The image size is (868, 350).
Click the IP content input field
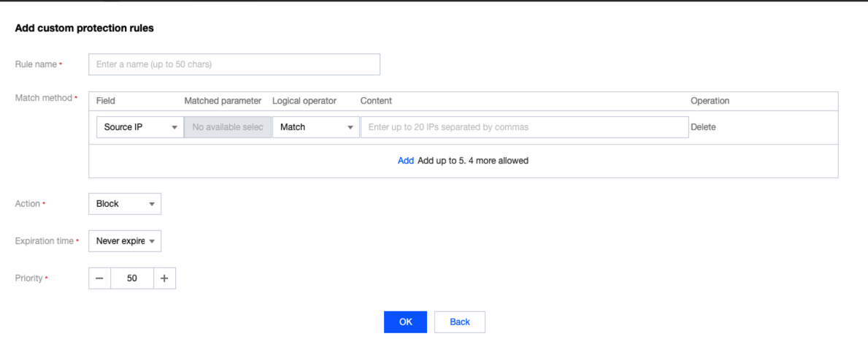[x=524, y=127]
